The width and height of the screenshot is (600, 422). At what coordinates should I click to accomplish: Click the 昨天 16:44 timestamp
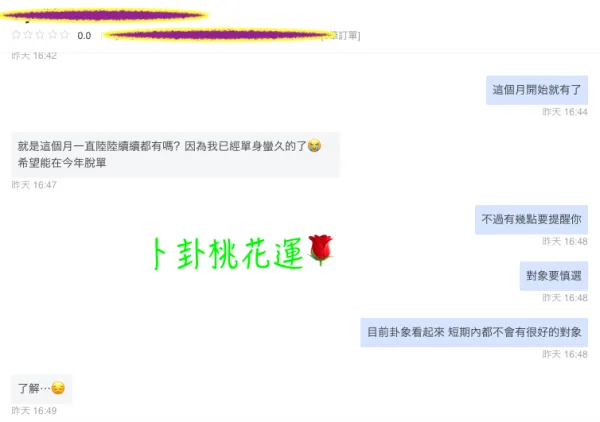point(565,112)
